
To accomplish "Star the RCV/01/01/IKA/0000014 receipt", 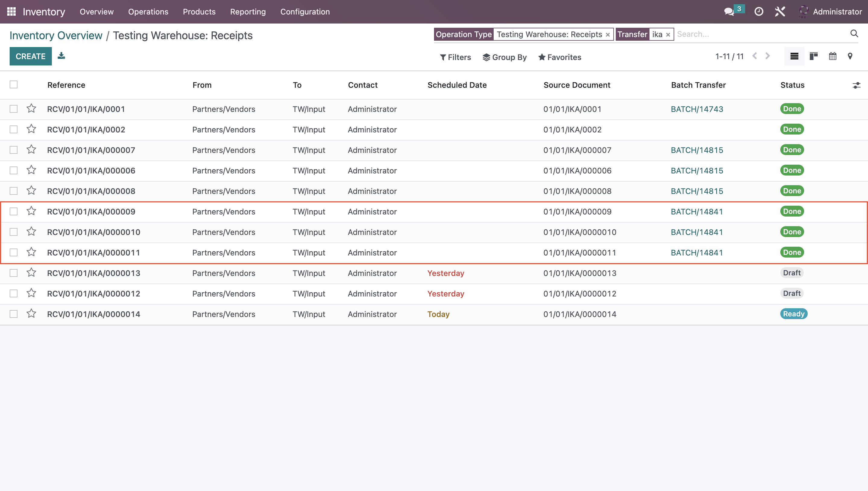I will [x=31, y=314].
